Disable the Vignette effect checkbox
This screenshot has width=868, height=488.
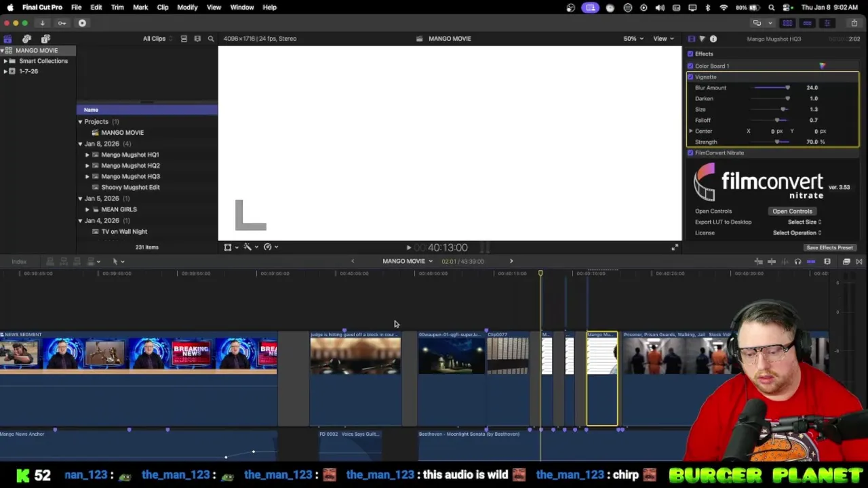[690, 77]
